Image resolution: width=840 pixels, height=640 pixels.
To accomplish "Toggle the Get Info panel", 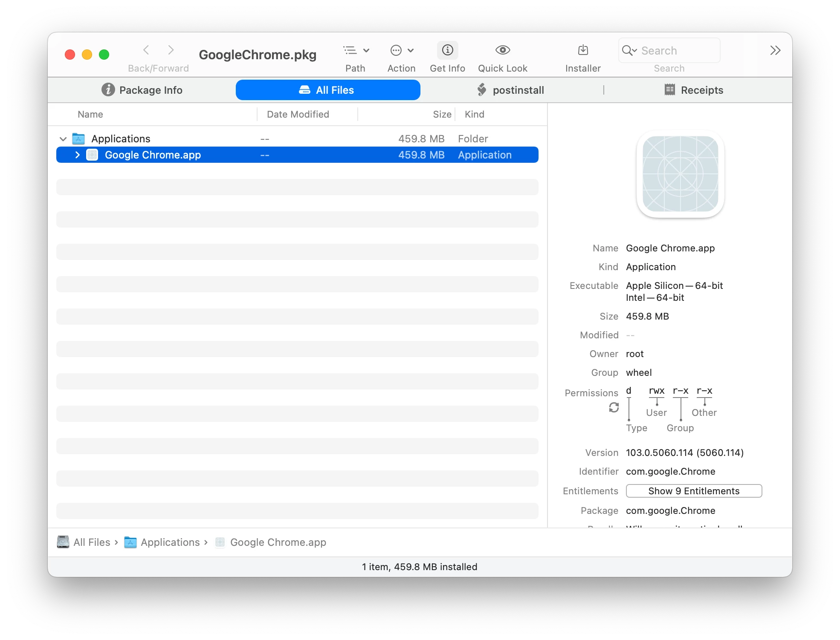I will (447, 50).
